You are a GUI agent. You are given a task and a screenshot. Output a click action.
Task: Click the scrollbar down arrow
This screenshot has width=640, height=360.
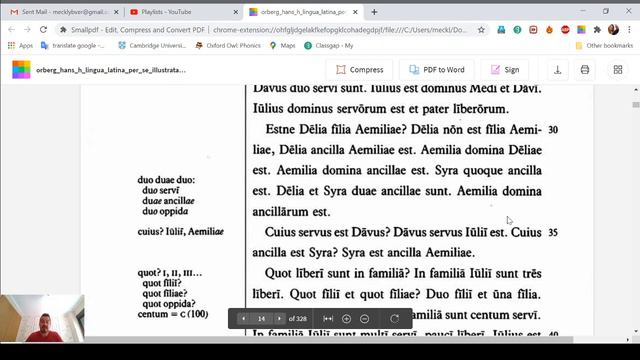(636, 331)
